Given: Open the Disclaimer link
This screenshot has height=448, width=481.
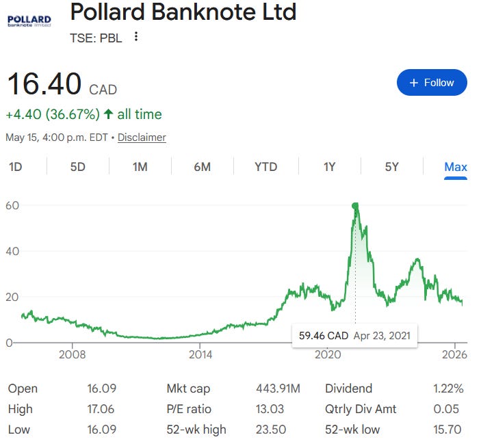Looking at the screenshot, I should (142, 137).
